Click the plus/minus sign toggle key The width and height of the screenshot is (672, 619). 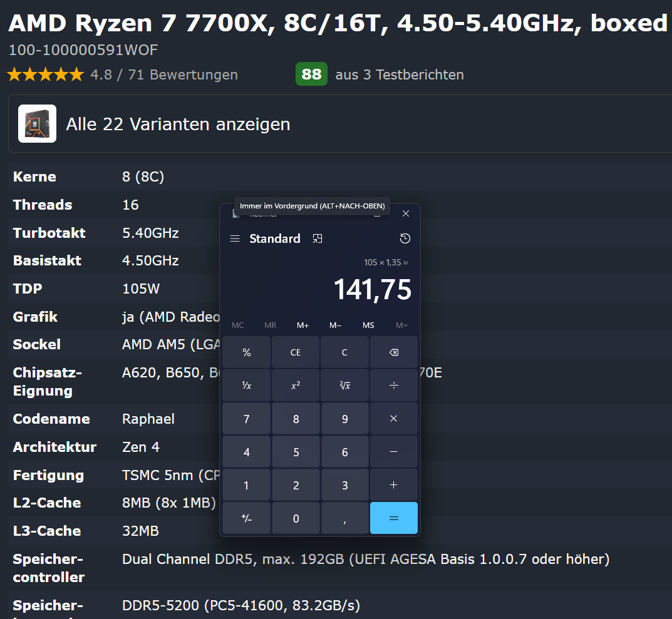click(x=246, y=518)
